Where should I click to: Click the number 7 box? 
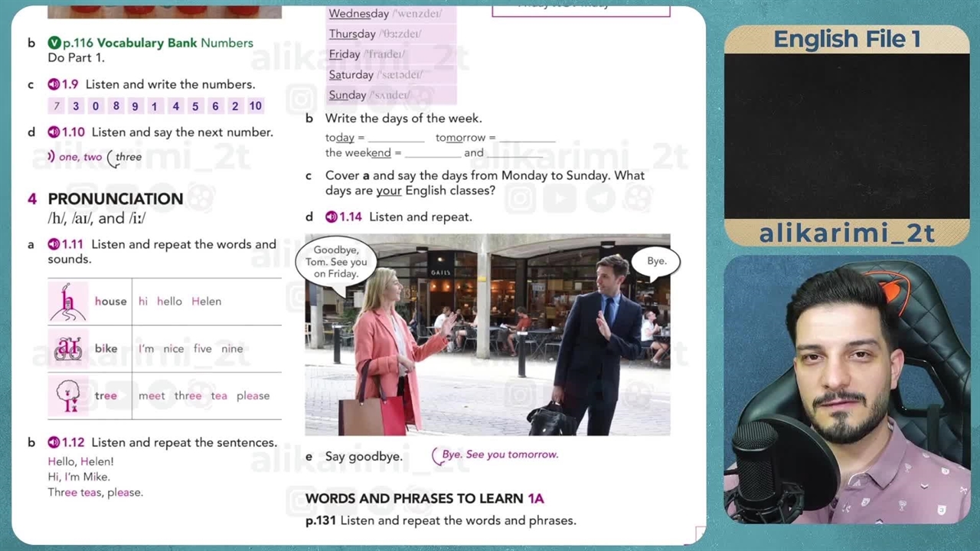[x=57, y=106]
